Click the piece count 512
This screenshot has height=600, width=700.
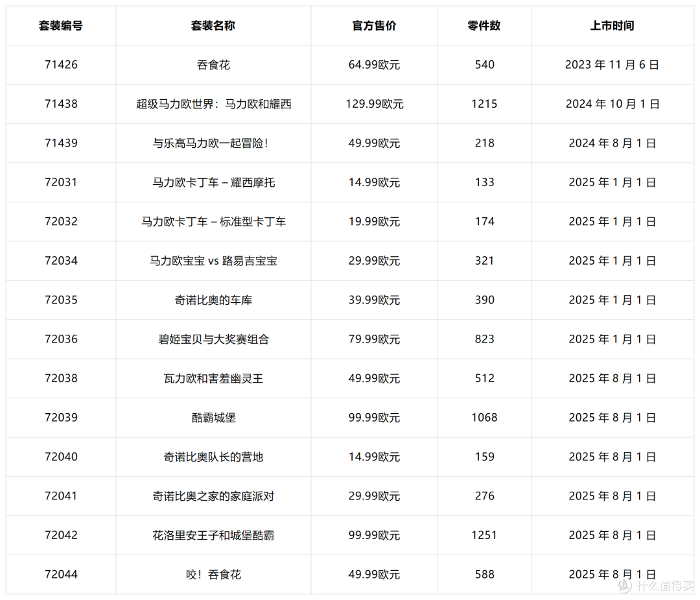(484, 379)
